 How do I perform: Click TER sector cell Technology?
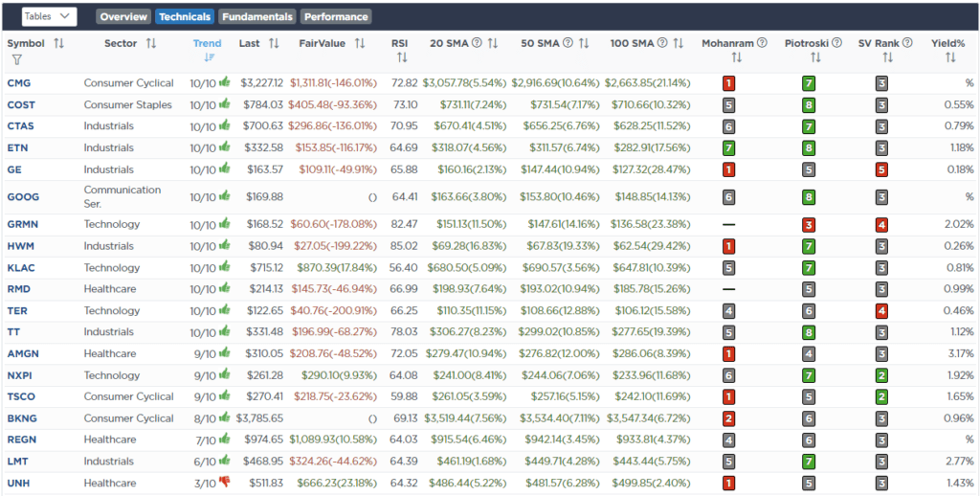pyautogui.click(x=112, y=310)
